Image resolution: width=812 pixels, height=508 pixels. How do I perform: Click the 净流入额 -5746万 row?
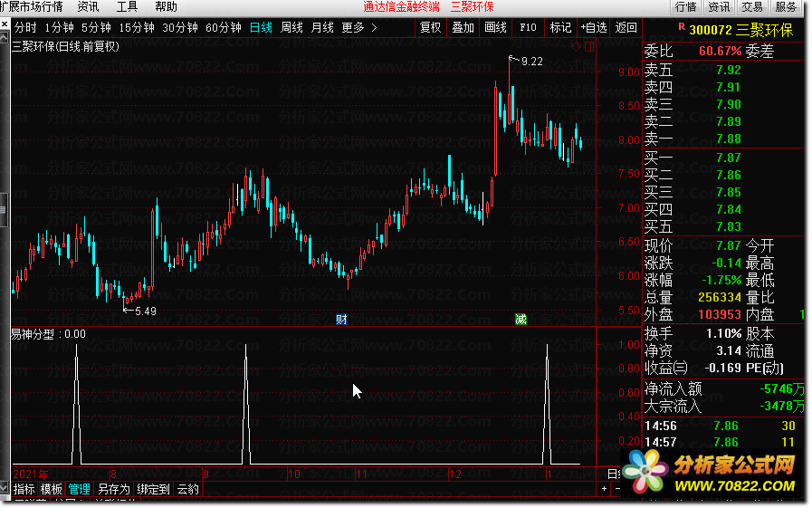[724, 388]
